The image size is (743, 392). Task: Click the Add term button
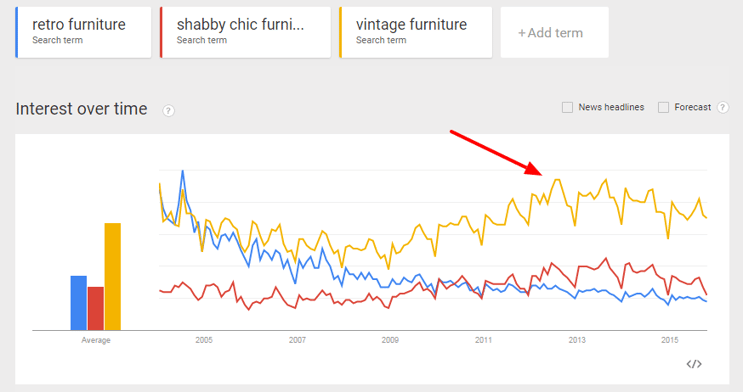(554, 33)
